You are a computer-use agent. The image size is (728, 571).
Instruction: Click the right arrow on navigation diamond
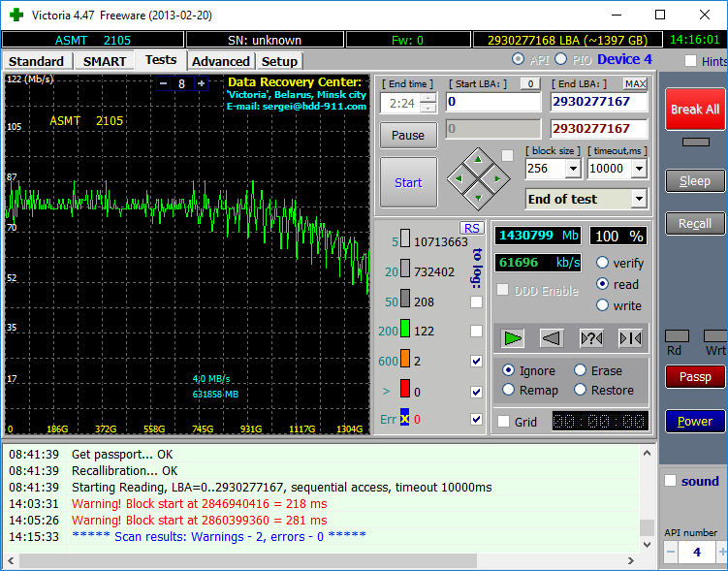(496, 178)
